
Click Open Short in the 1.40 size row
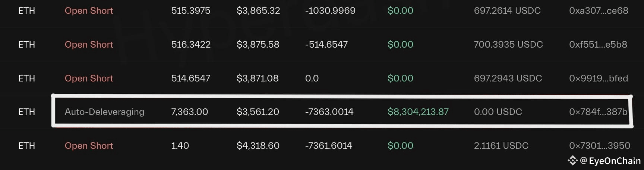point(89,146)
